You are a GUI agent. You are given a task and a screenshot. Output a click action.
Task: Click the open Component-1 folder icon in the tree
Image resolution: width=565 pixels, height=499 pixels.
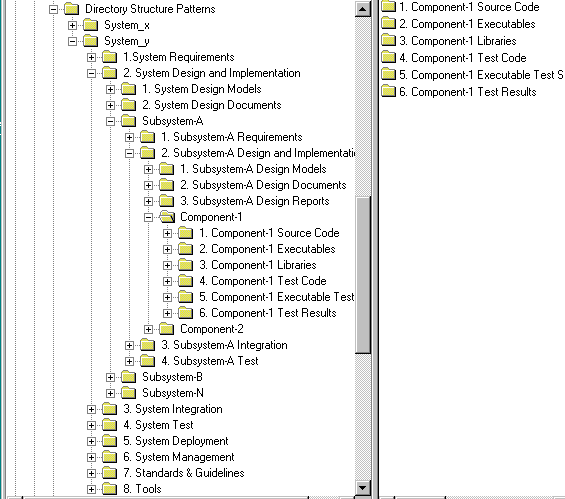[167, 217]
